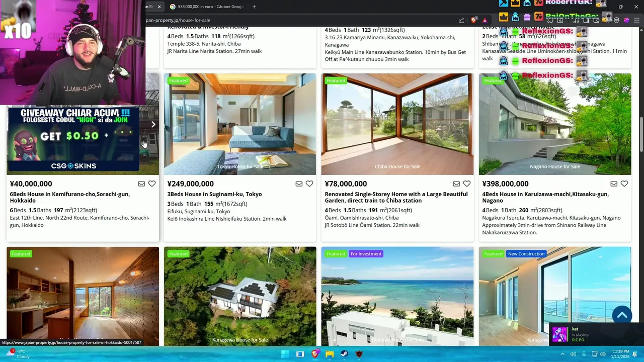Open '6Beds House in Kamifurano-cho, Sorachi-gun, Hokkaido' listing
The image size is (644, 362).
pos(70,197)
